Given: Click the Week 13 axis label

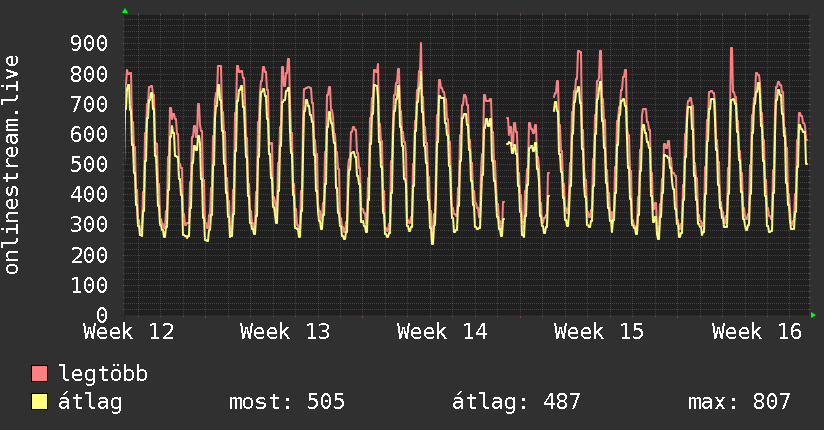Looking at the screenshot, I should point(285,332).
